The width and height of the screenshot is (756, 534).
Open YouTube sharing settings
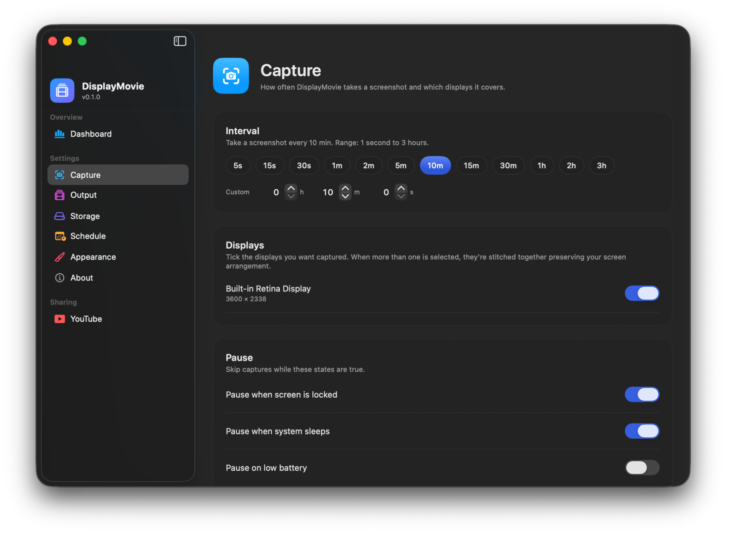pos(118,319)
